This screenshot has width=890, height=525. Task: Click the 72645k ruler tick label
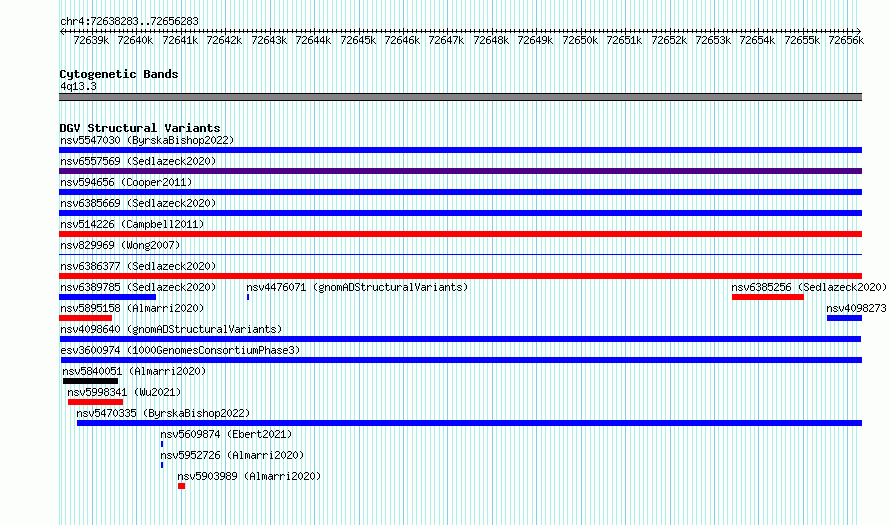[358, 40]
